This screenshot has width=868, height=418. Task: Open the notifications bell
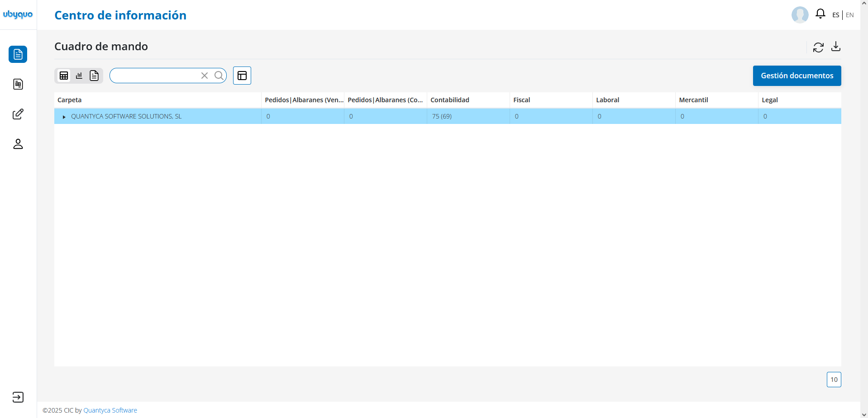point(820,14)
